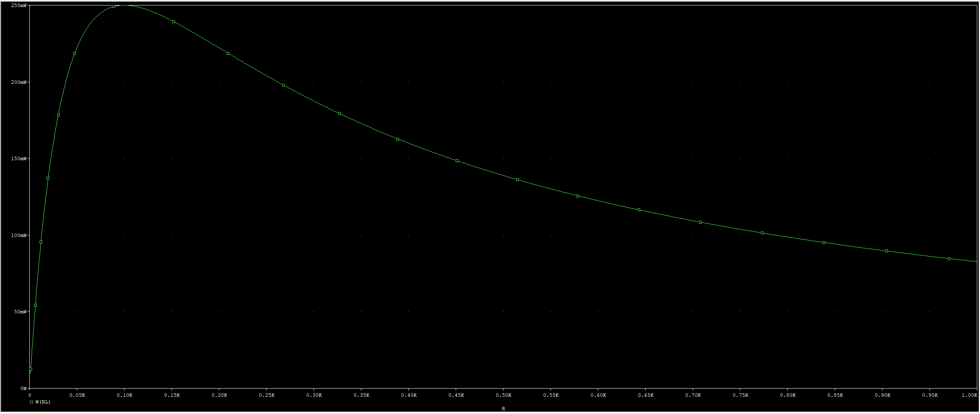The width and height of the screenshot is (980, 414).
Task: Select the 0.40K x-axis label
Action: pos(409,395)
